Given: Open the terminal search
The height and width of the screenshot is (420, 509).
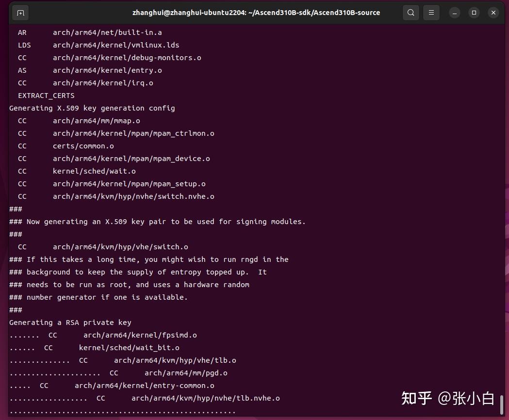Looking at the screenshot, I should 410,13.
